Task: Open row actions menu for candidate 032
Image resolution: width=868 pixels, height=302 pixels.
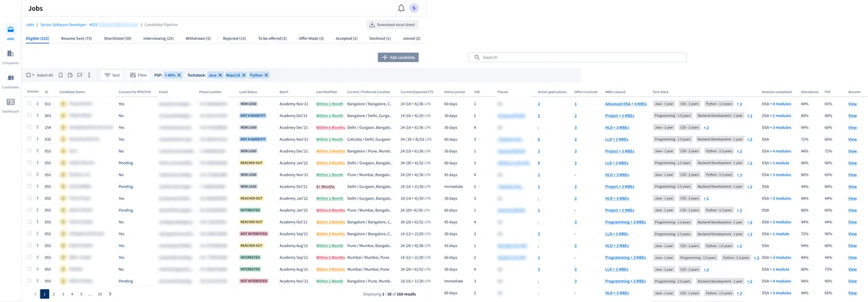Action: pos(38,139)
